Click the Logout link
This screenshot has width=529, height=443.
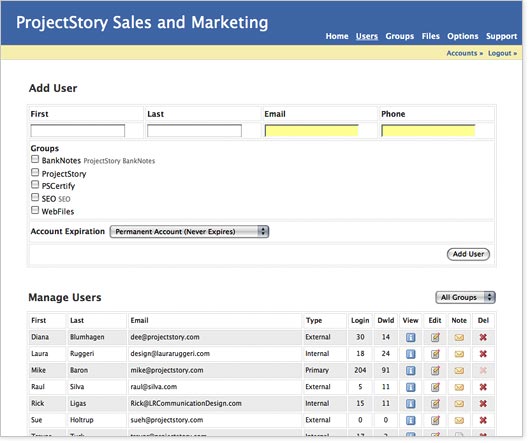[x=502, y=53]
